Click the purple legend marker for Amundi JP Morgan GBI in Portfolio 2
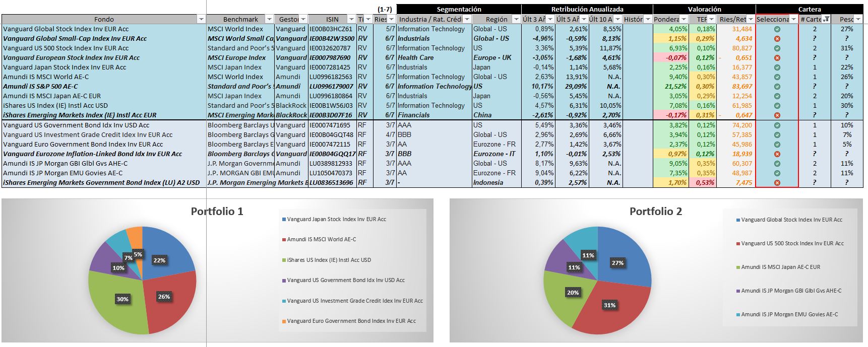The width and height of the screenshot is (868, 347). (x=738, y=291)
